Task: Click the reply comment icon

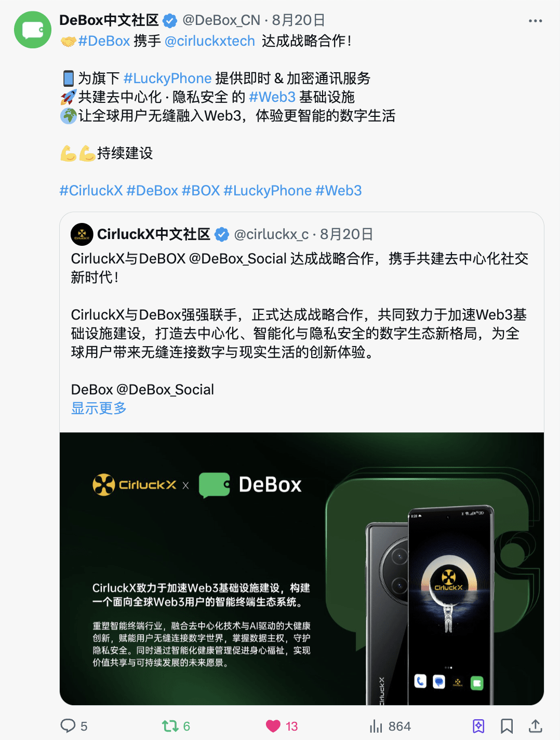Action: [x=68, y=725]
